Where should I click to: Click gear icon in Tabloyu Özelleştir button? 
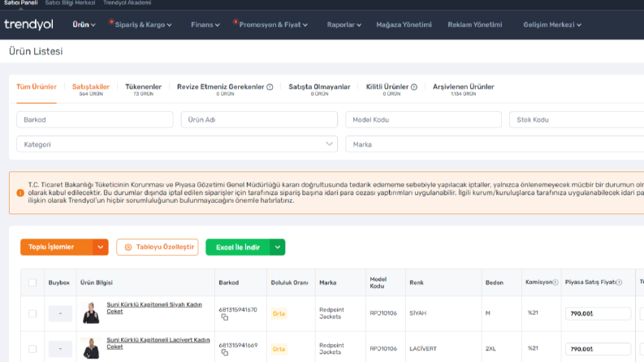(128, 247)
